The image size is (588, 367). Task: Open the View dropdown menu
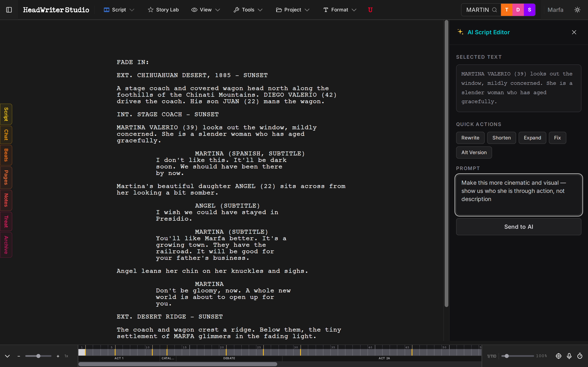point(206,10)
